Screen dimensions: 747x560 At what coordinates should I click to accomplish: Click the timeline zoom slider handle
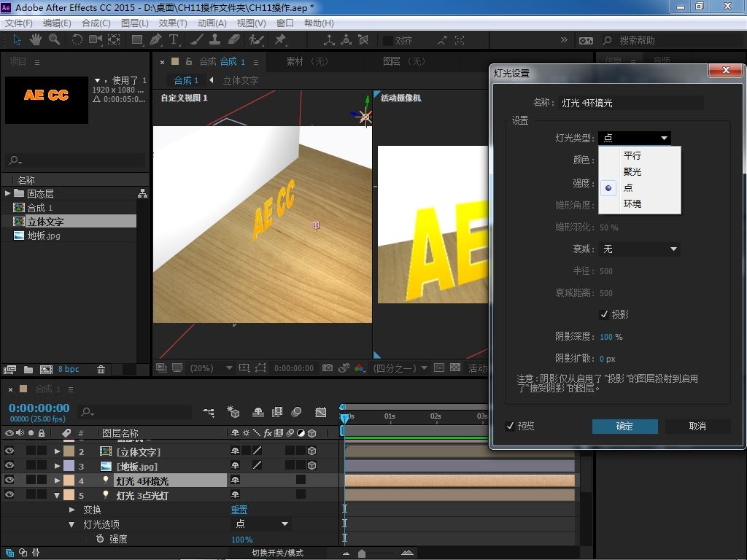pyautogui.click(x=362, y=553)
